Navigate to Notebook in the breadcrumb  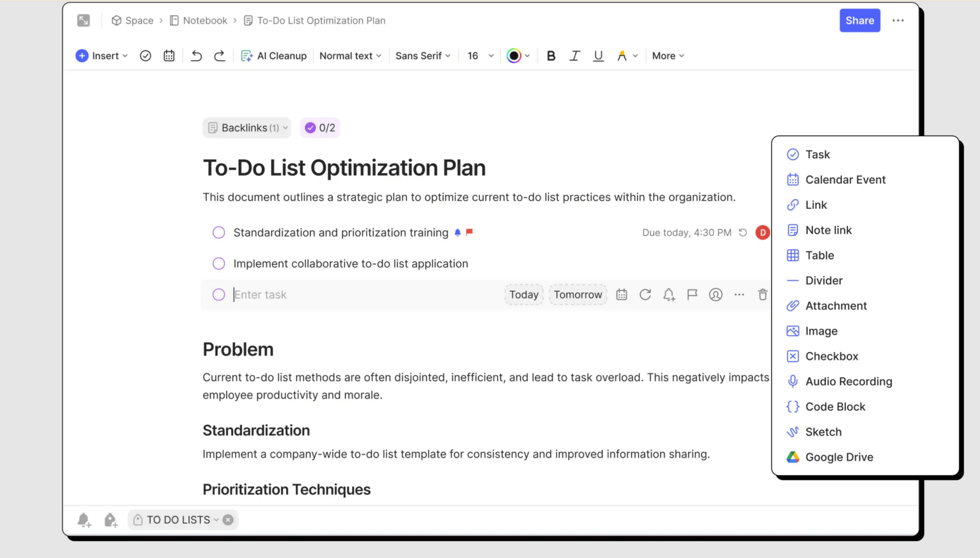204,20
